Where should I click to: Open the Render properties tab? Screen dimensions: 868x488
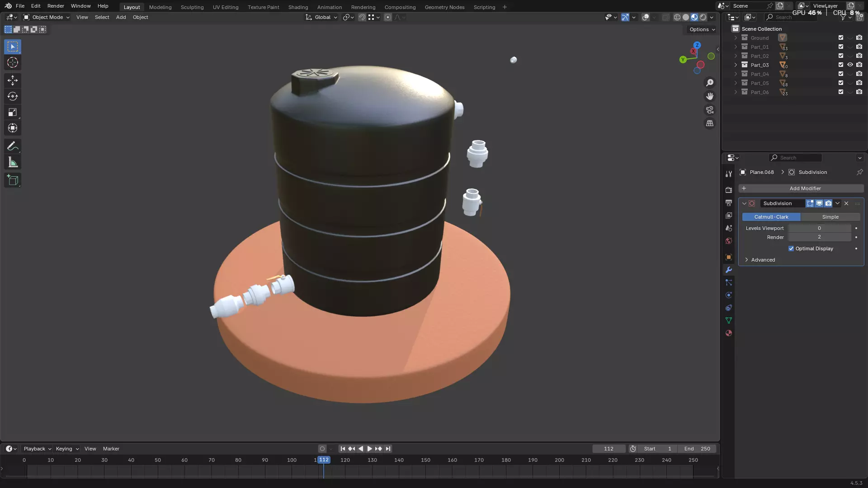click(x=728, y=190)
